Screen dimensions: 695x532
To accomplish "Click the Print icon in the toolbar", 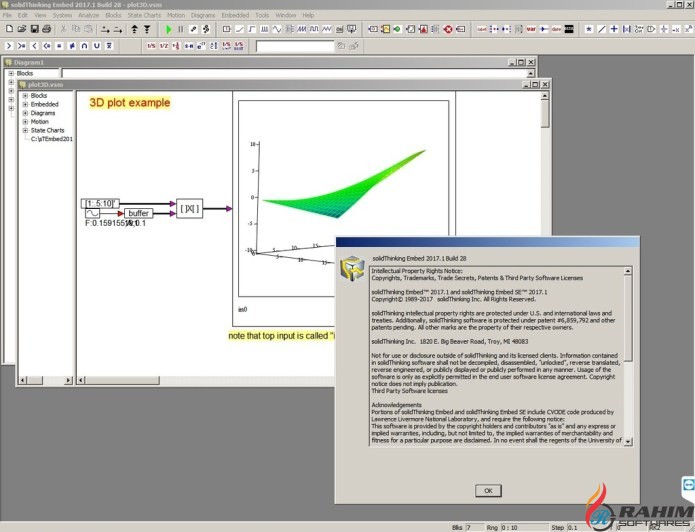I will (x=47, y=30).
